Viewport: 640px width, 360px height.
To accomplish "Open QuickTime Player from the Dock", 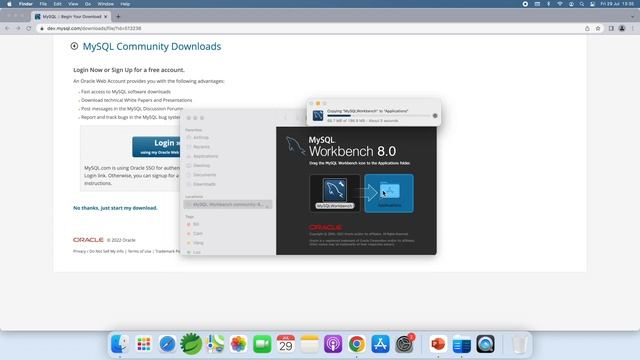I will [x=485, y=344].
